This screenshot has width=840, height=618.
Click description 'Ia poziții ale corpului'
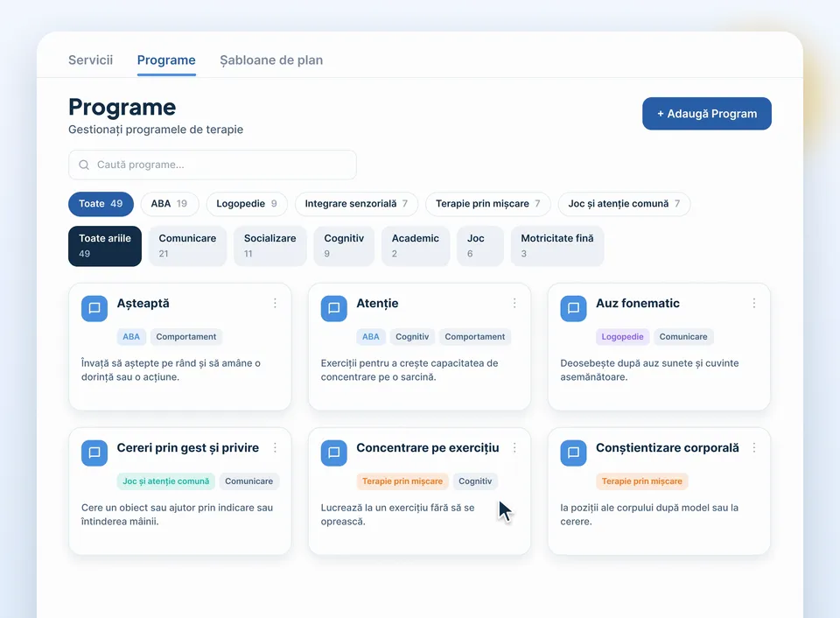[649, 515]
